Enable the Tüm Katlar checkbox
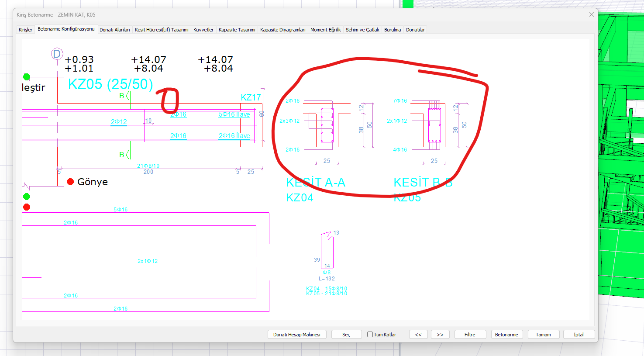Viewport: 644px width, 356px height. (x=370, y=335)
